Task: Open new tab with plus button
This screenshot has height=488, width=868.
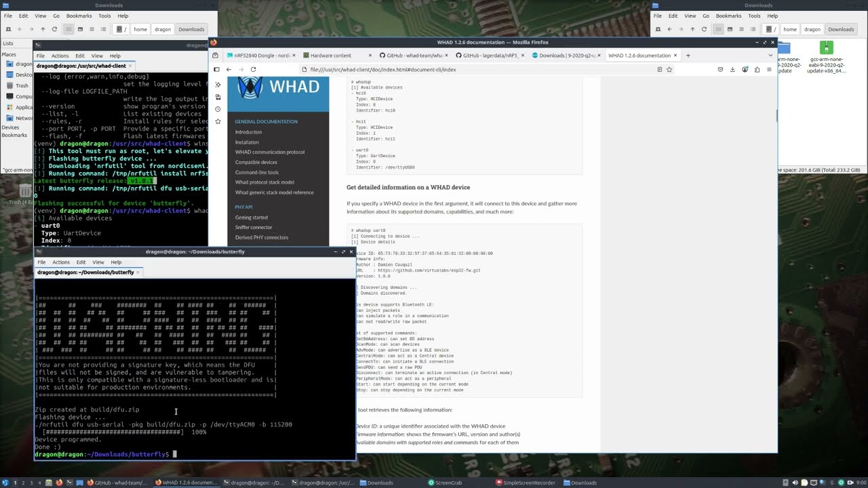Action: pos(688,56)
